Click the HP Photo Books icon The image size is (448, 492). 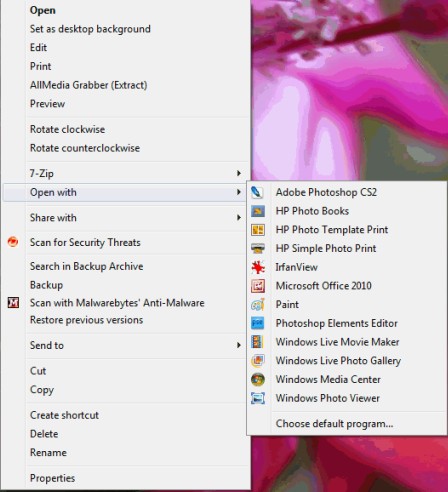tap(258, 211)
